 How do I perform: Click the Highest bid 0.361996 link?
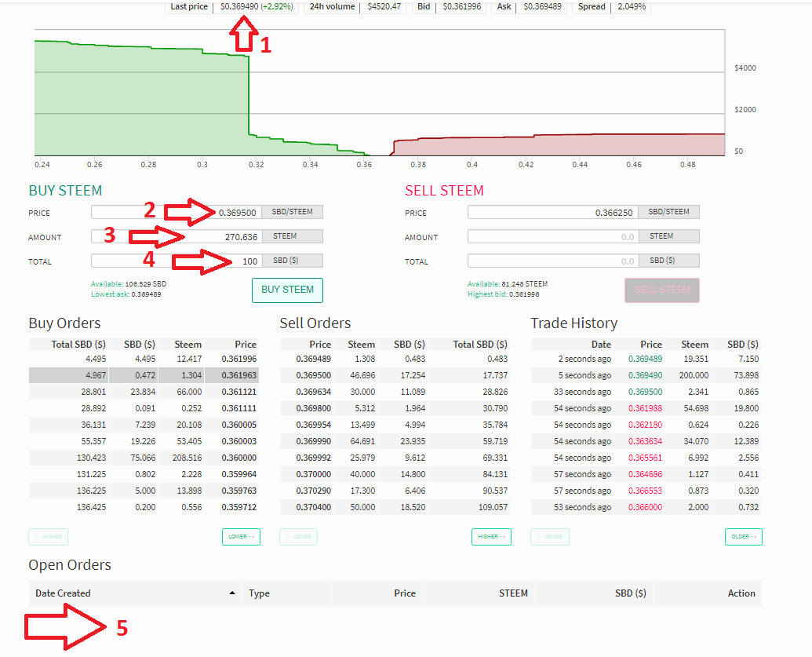click(504, 294)
